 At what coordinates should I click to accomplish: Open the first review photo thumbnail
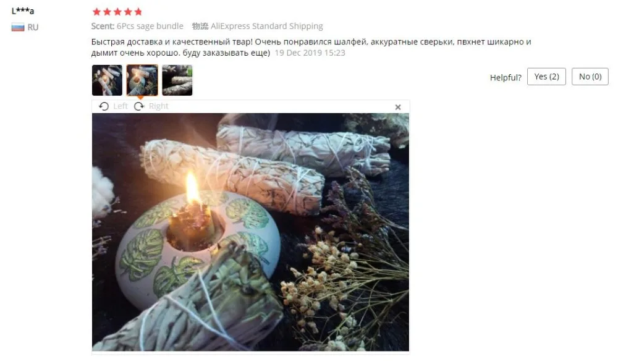pos(107,80)
